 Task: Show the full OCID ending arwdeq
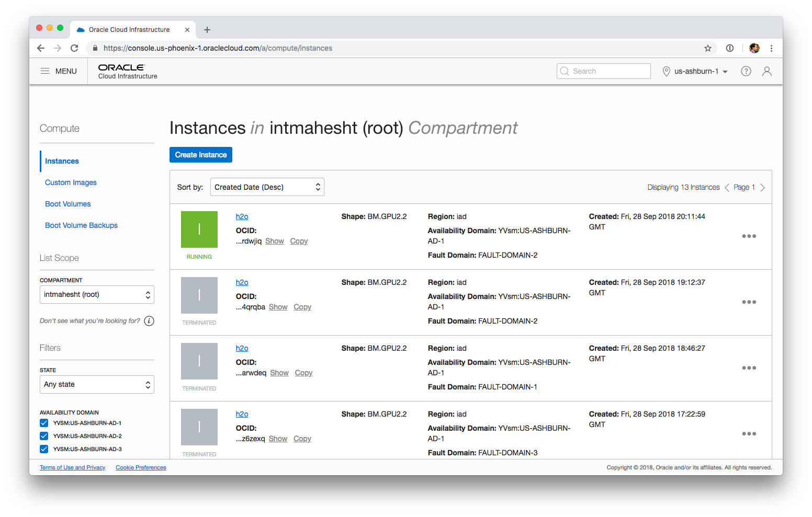[x=279, y=373]
